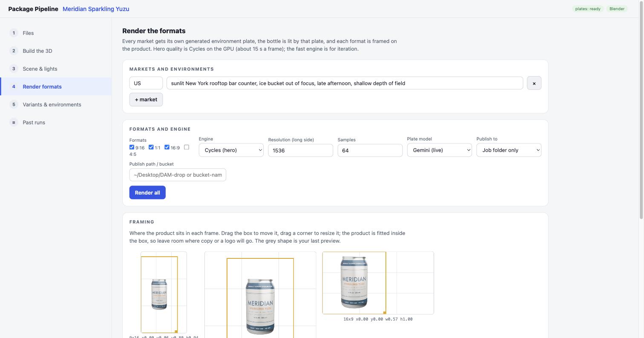Select the Render formats step
Screen dimensions: 644x338
tap(56, 86)
